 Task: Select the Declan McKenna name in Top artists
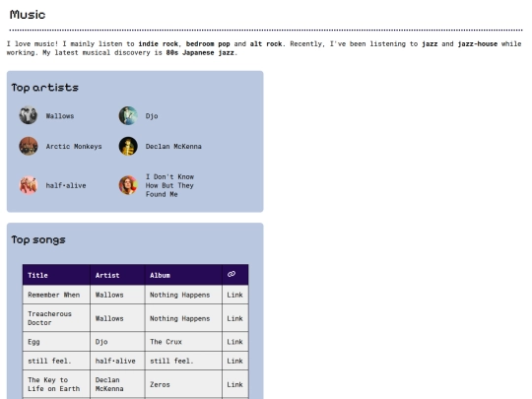coord(173,146)
